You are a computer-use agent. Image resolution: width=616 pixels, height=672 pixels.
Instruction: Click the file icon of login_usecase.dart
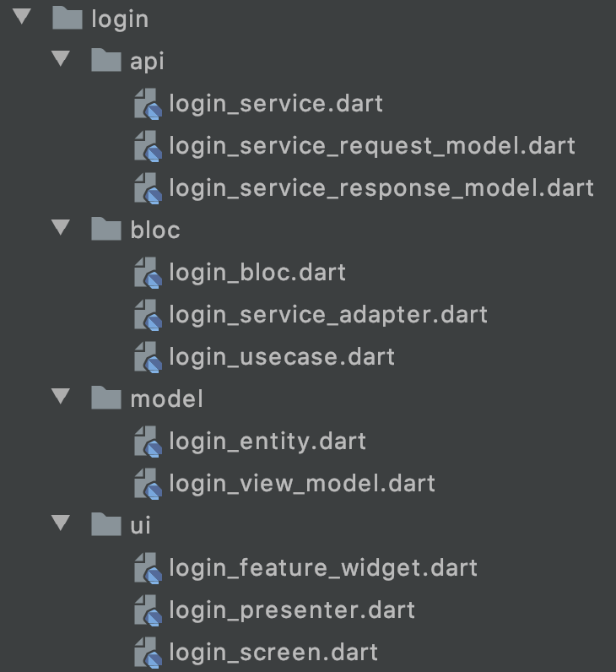[x=147, y=357]
